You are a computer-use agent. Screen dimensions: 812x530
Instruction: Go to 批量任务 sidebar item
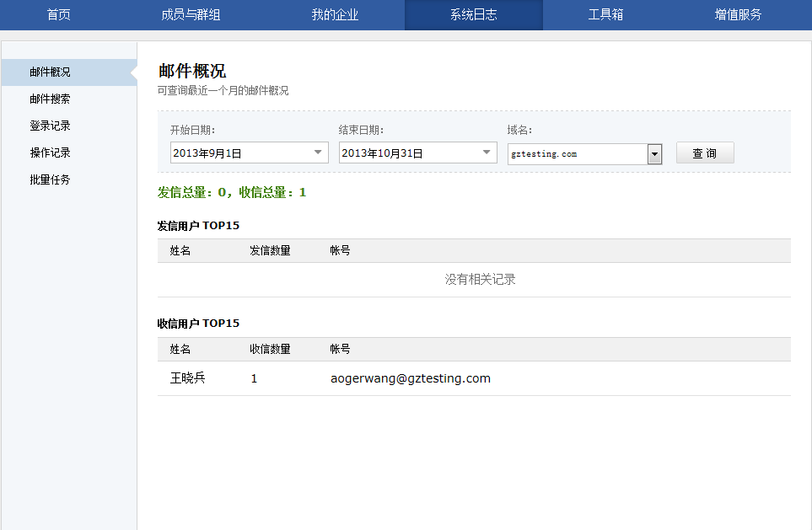coord(50,179)
